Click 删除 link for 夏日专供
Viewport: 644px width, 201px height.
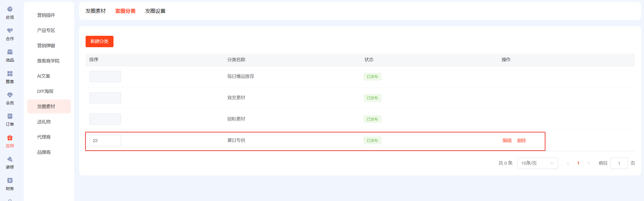pyautogui.click(x=521, y=141)
